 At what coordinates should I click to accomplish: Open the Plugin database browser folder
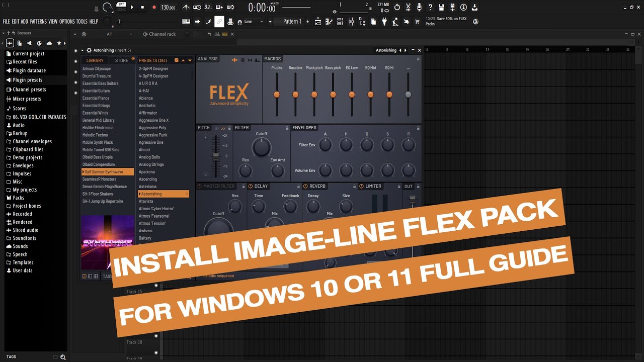(29, 71)
